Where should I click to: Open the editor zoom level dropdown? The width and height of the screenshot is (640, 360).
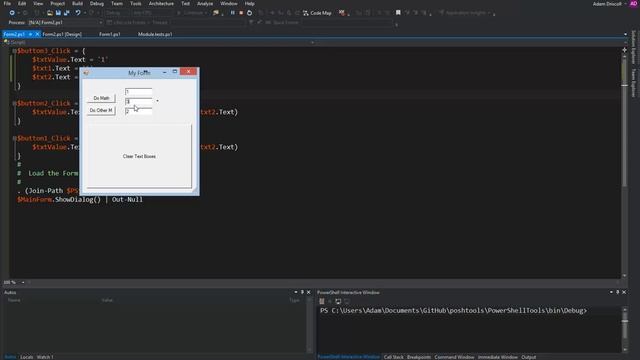[23, 282]
